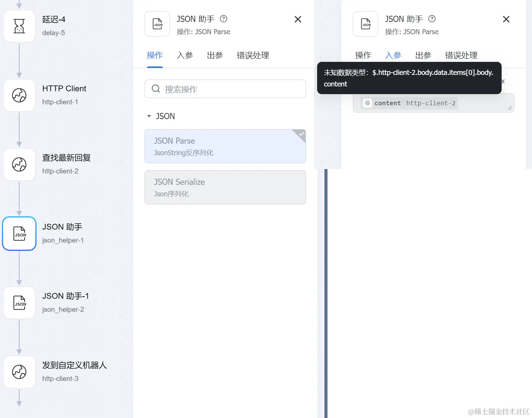Click the 查找最新回复 node label
This screenshot has height=418, width=532.
click(66, 158)
